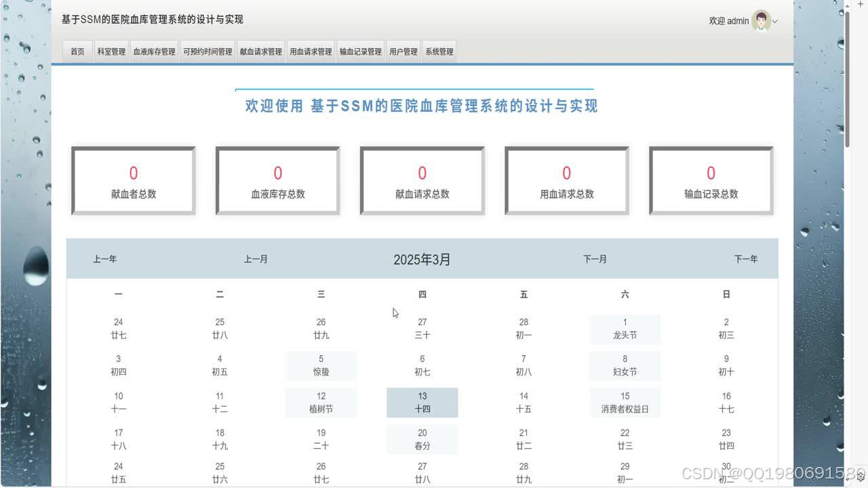Click 下一月 to advance a month
Image resolution: width=868 pixels, height=488 pixels.
pos(595,259)
